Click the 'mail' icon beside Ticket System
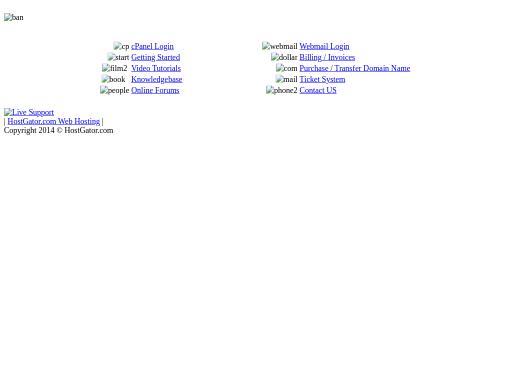 (x=287, y=79)
